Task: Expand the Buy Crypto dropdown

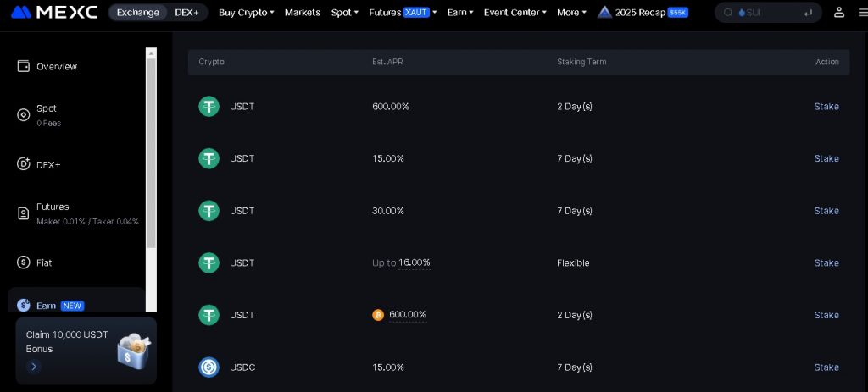Action: tap(246, 12)
